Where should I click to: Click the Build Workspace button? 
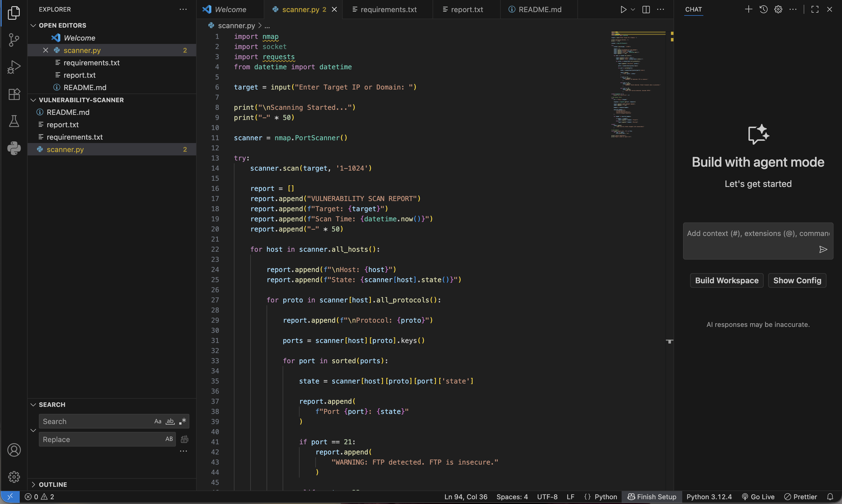[727, 280]
